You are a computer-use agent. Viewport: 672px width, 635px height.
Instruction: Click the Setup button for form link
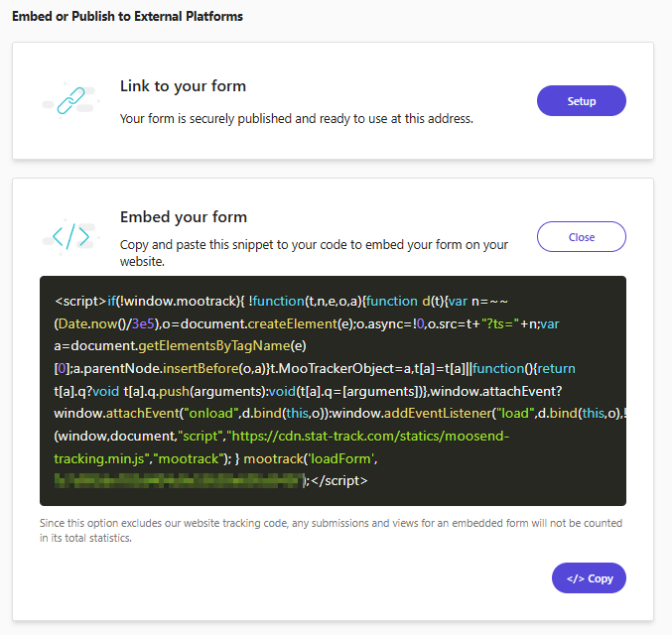coord(581,101)
